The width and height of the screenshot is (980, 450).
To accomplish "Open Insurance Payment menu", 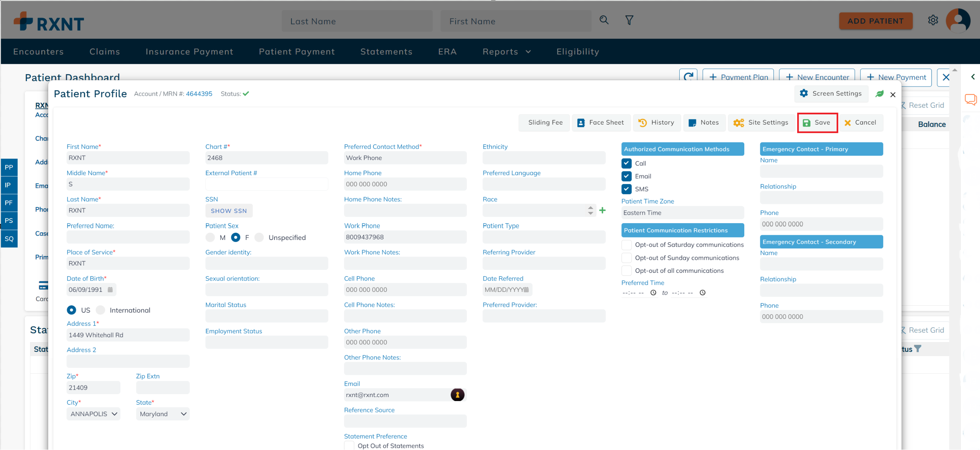I will [189, 52].
